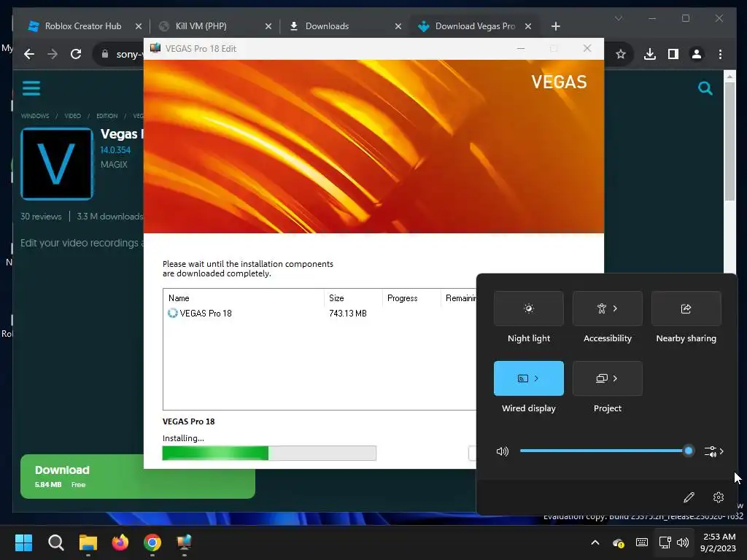This screenshot has height=560, width=747.
Task: Click the Name column header
Action: coord(244,298)
